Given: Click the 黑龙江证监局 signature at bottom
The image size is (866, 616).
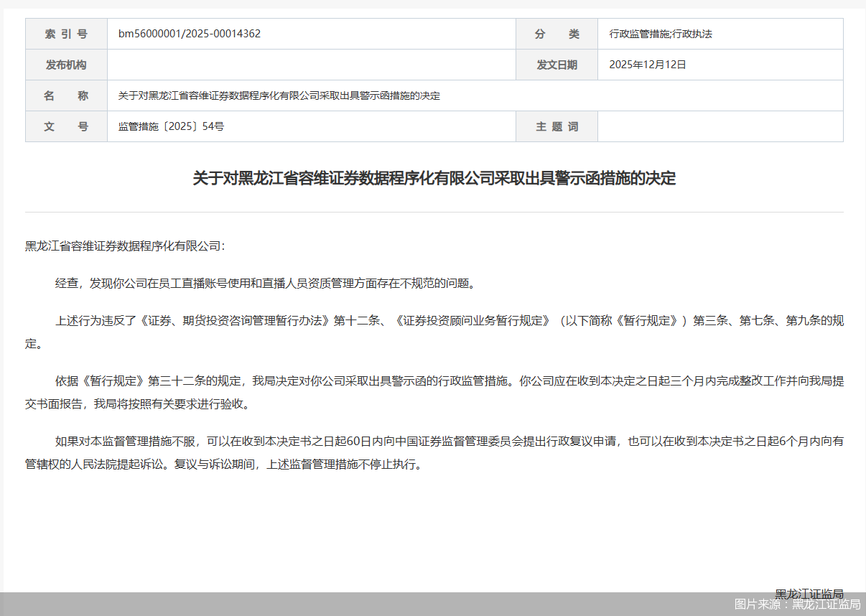Looking at the screenshot, I should point(810,594).
